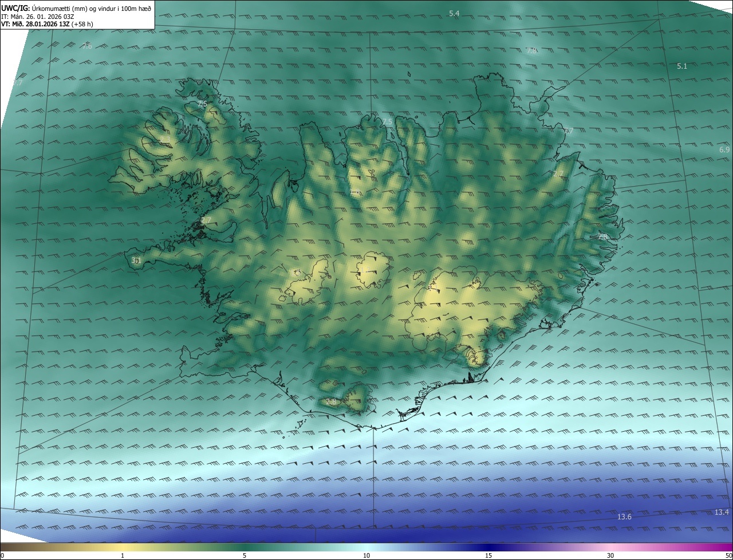Click the 13.4 value at the southeast corner
Viewport: 733px width, 560px height.
[722, 512]
